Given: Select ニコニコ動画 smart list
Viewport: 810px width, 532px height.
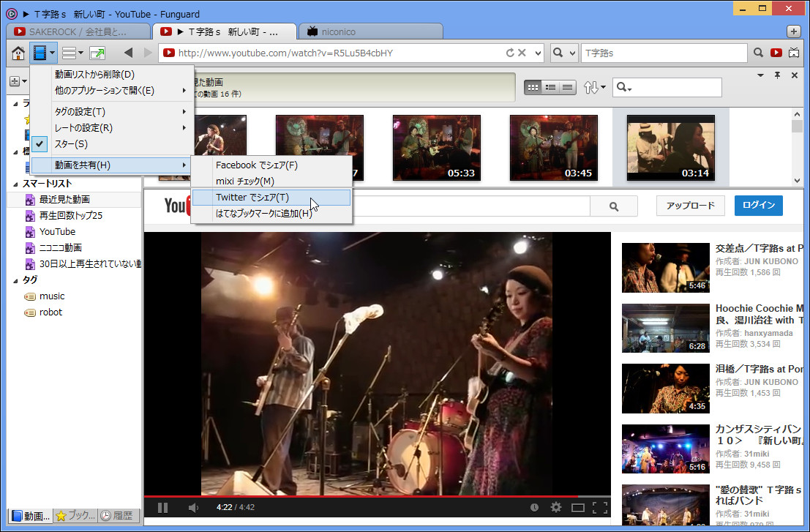Looking at the screenshot, I should pyautogui.click(x=61, y=247).
